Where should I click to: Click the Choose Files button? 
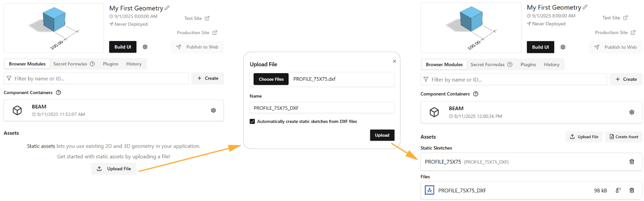[x=271, y=79]
